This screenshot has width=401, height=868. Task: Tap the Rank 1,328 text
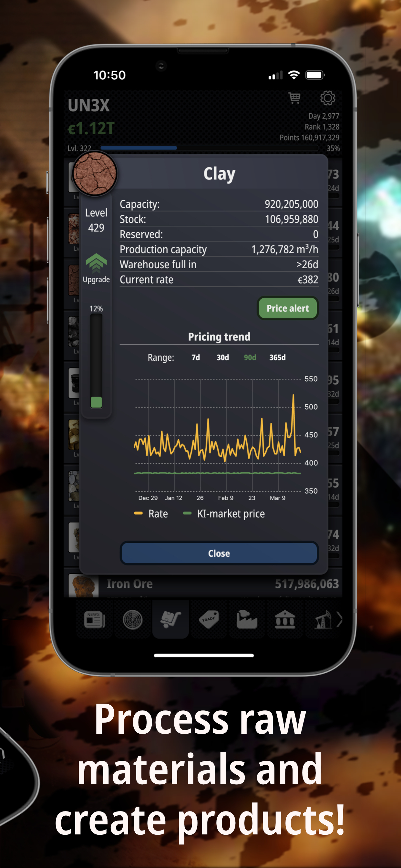click(322, 127)
